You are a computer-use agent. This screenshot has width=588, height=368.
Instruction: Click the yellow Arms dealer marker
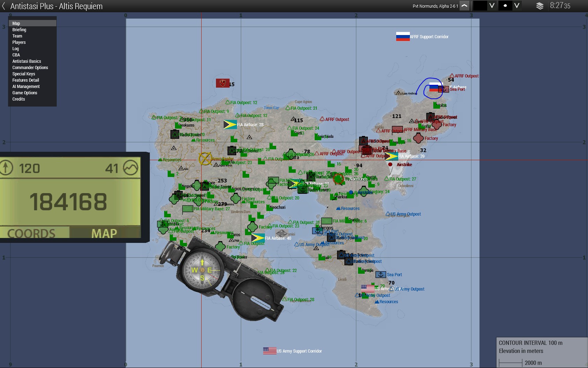click(205, 158)
